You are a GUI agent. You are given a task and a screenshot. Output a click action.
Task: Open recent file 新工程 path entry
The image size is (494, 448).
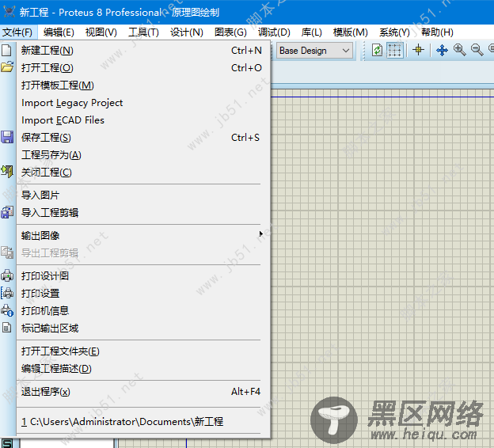point(143,422)
